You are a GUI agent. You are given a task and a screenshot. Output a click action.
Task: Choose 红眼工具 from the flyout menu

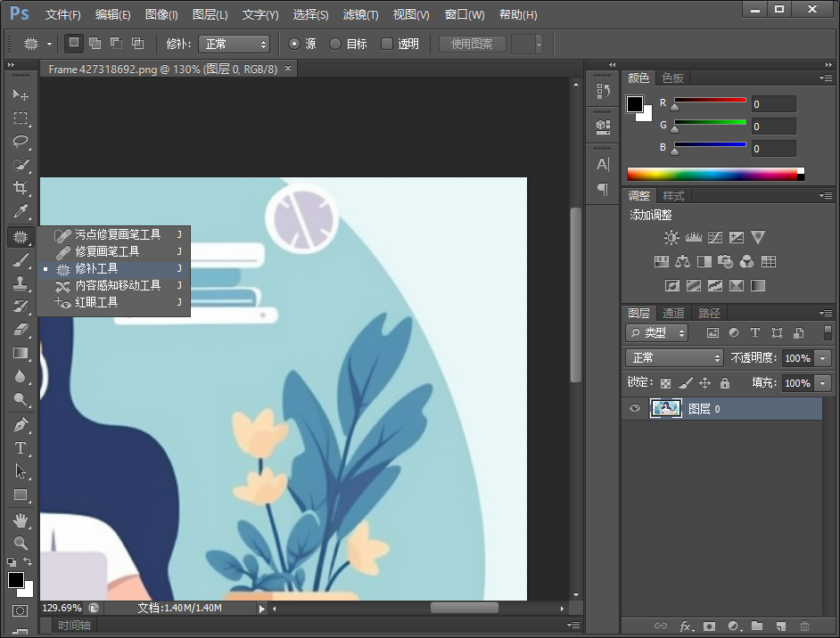click(96, 302)
